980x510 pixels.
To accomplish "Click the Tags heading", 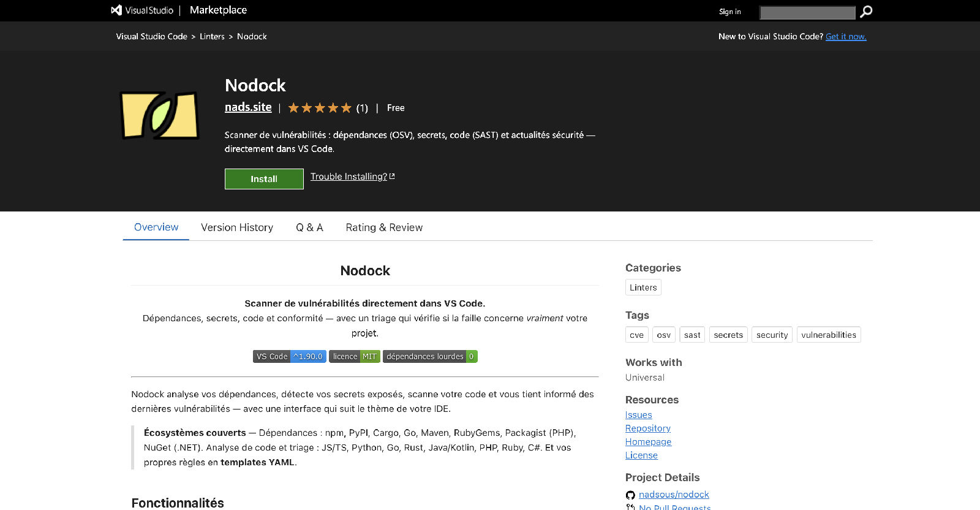I will click(x=637, y=315).
